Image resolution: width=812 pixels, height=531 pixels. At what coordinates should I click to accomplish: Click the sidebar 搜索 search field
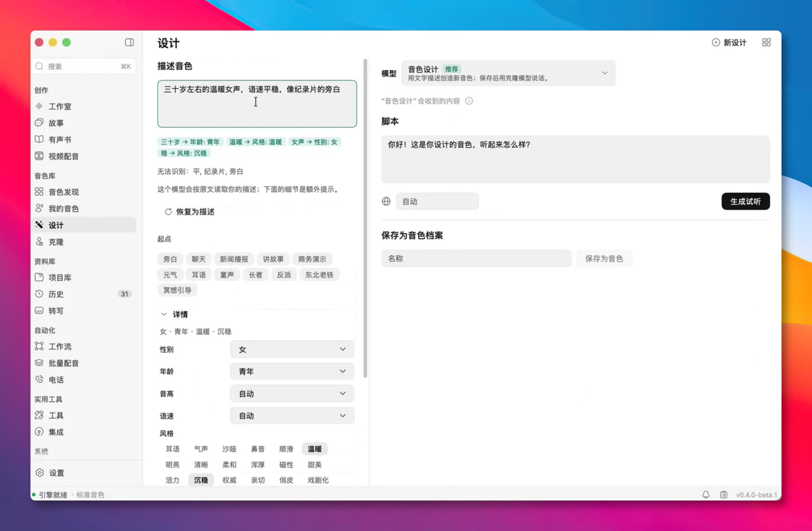tap(84, 66)
